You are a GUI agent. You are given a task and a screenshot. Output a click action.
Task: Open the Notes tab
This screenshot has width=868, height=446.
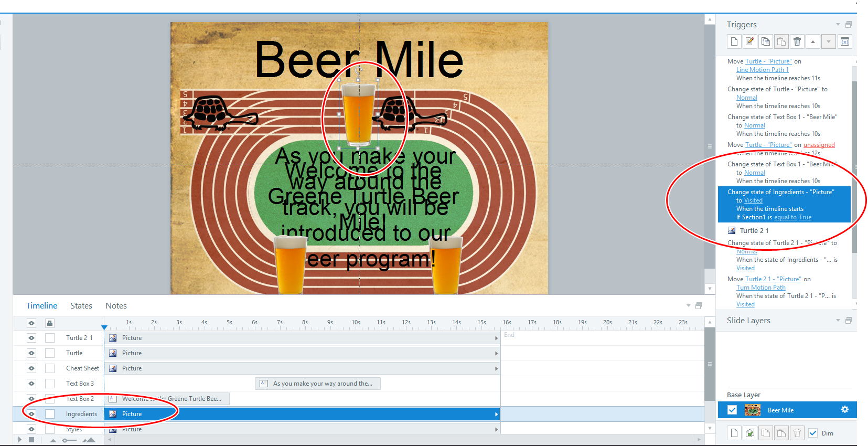pos(116,306)
